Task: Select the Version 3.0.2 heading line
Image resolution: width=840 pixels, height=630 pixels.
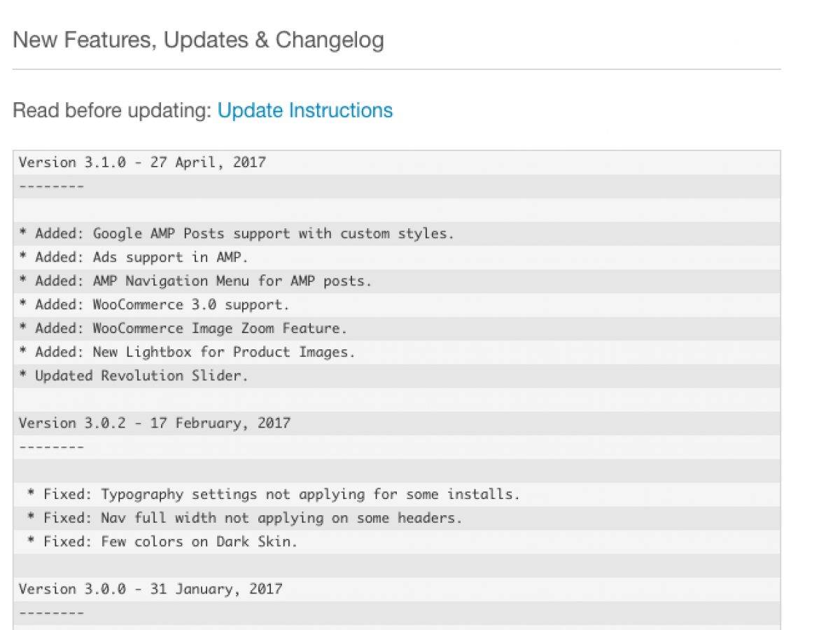Action: 154,423
